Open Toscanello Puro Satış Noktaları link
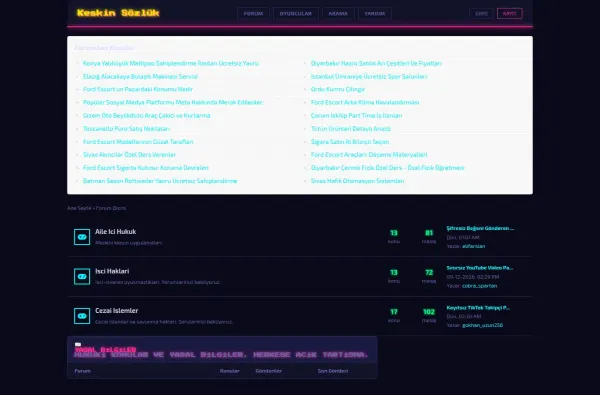The image size is (600, 395). tap(126, 129)
